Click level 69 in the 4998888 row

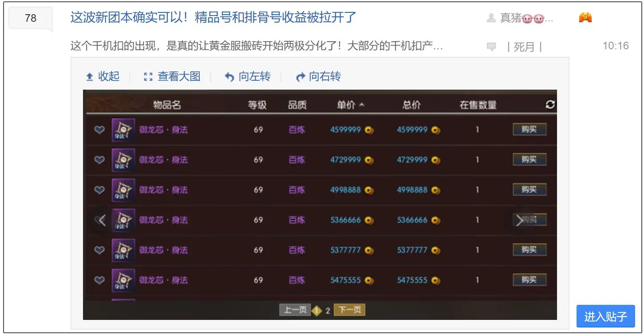258,190
